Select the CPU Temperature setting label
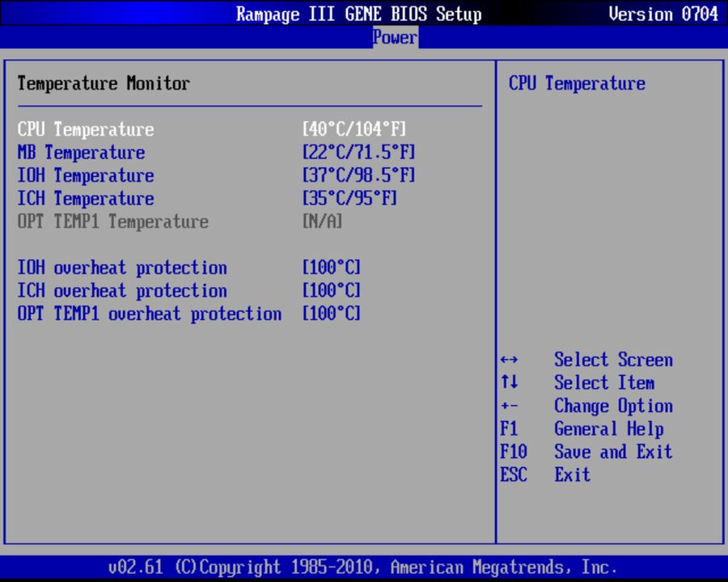The image size is (728, 582). coord(86,129)
